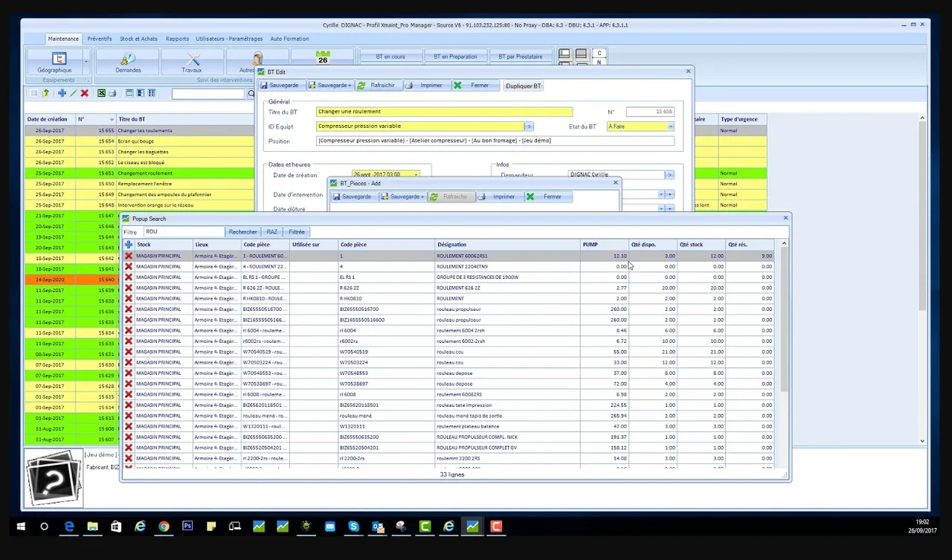952x560 pixels.
Task: Click the search magnifier beside the list search box
Action: click(x=251, y=94)
